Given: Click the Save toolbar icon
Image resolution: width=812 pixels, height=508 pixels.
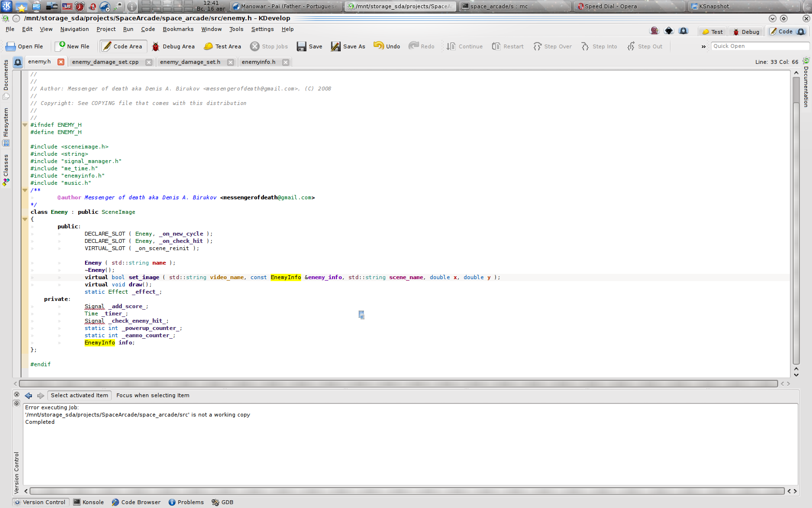Looking at the screenshot, I should 309,46.
